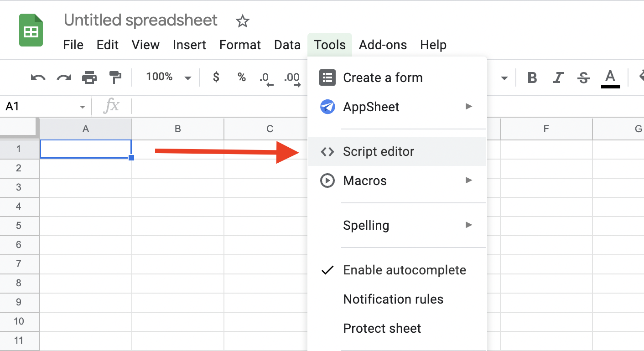Format selection as percent
This screenshot has width=644, height=351.
241,77
